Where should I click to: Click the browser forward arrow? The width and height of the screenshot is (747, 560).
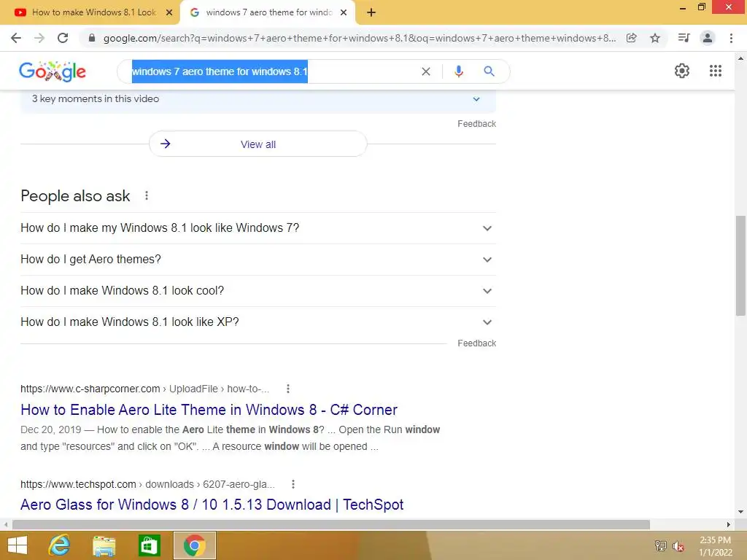(x=39, y=38)
